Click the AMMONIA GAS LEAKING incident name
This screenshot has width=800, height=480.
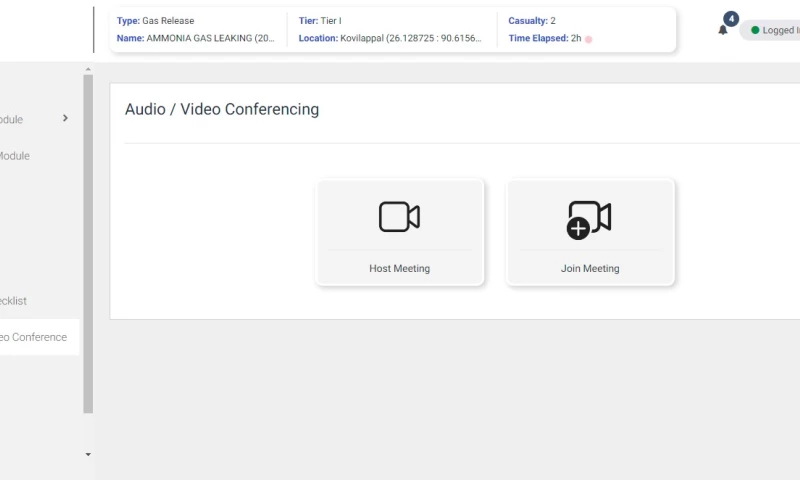[210, 38]
